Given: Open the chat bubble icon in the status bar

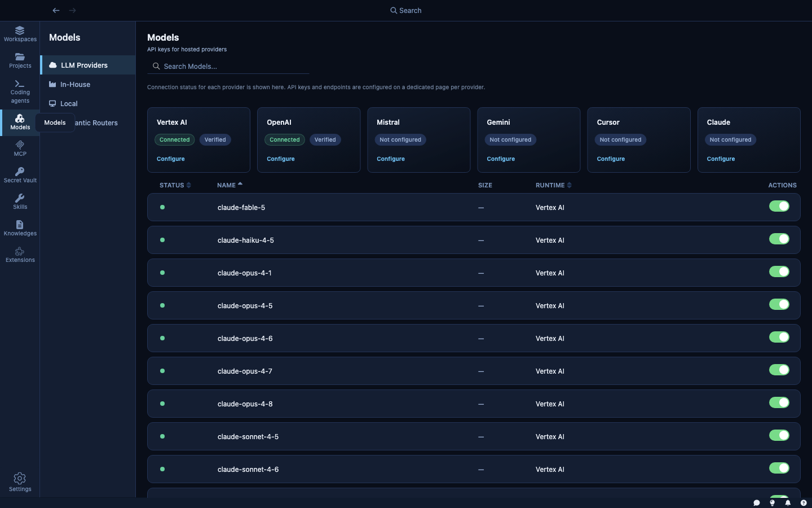Looking at the screenshot, I should pyautogui.click(x=757, y=503).
